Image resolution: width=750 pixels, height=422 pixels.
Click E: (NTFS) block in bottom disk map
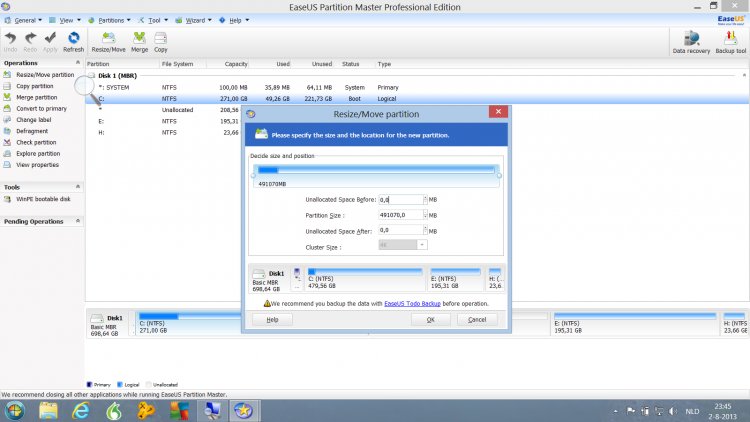tap(635, 323)
